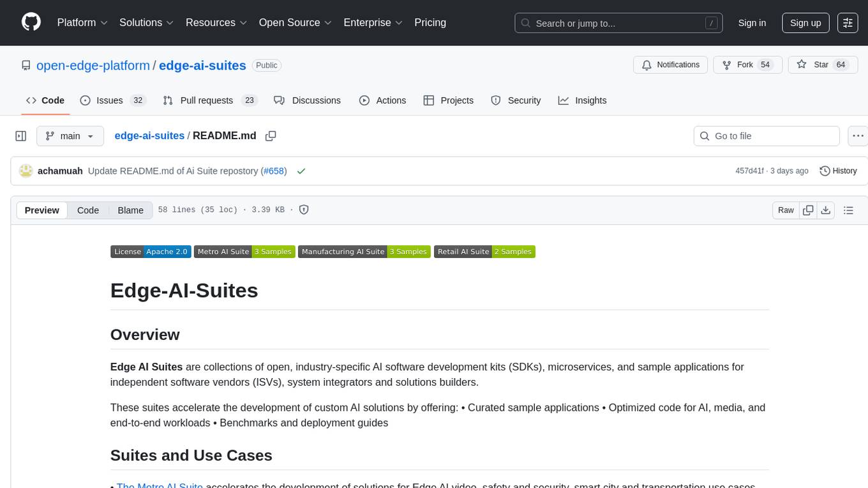
Task: Open the Projects tab
Action: (x=448, y=100)
